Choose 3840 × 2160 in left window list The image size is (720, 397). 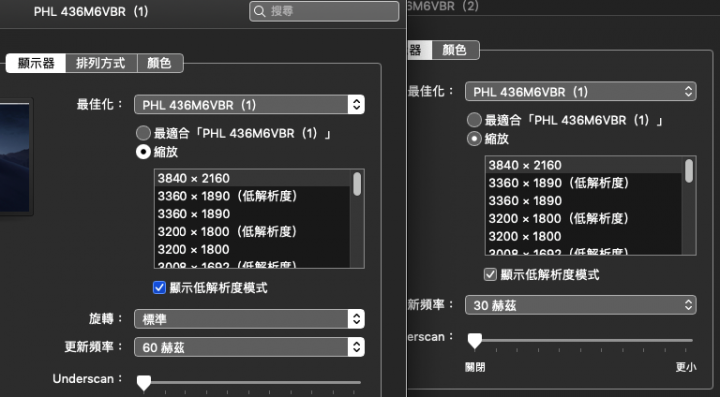click(x=252, y=178)
